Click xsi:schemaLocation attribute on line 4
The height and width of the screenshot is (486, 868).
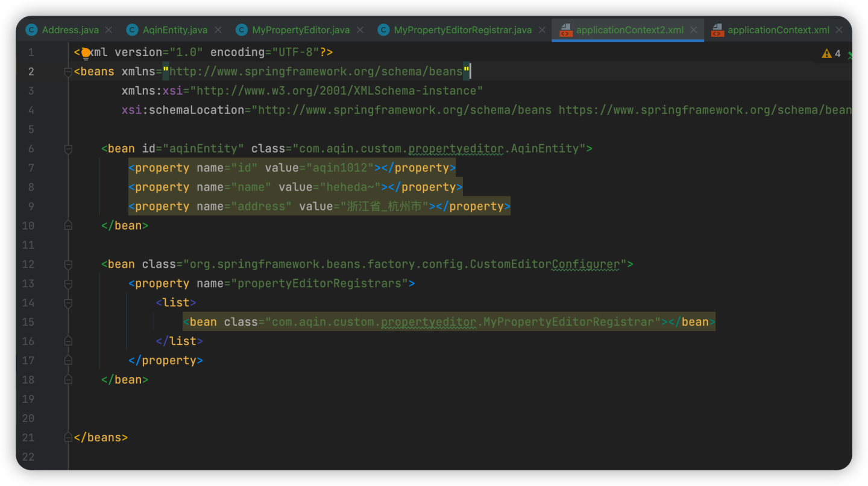[x=183, y=110]
